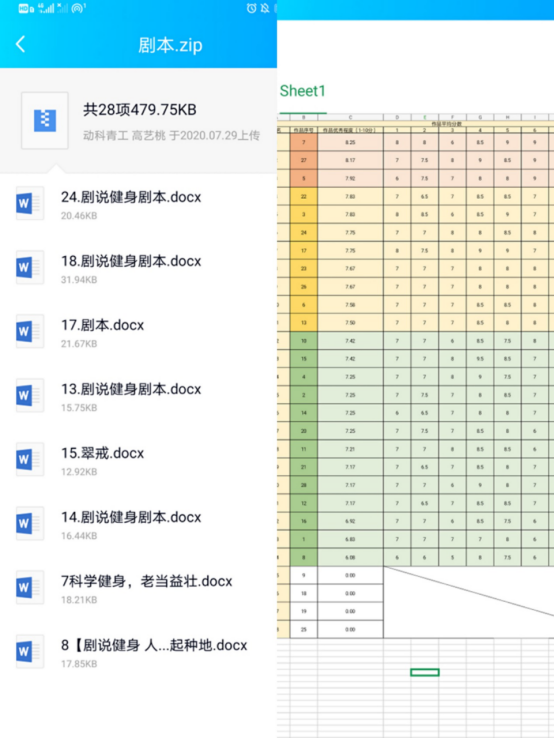Tap the back arrow in header
This screenshot has width=554, height=739.
point(20,44)
